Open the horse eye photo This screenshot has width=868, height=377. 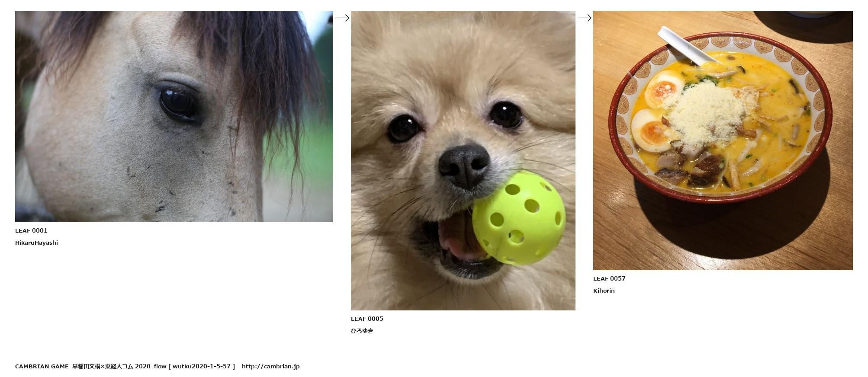pyautogui.click(x=174, y=116)
